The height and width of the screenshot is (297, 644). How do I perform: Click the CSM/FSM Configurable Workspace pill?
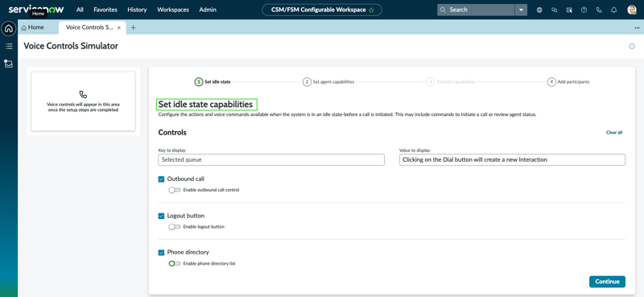(321, 10)
